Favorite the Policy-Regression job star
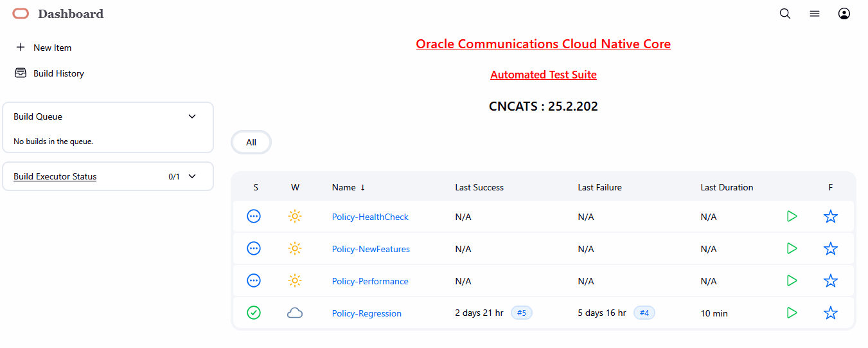868x348 pixels. (831, 313)
